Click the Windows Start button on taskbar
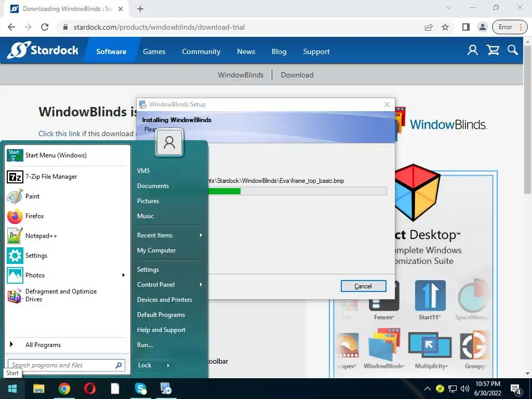 click(x=12, y=389)
